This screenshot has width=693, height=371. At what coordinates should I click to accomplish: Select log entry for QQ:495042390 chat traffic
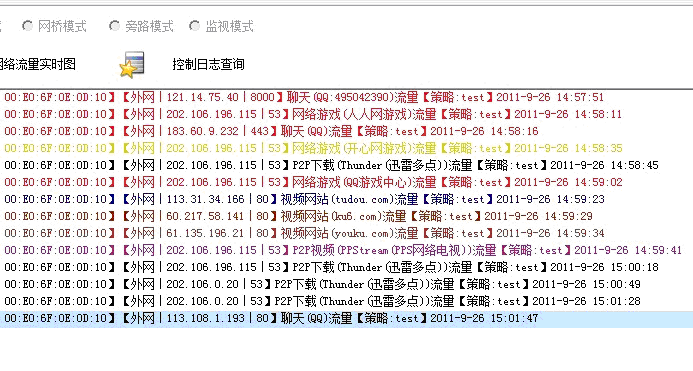pyautogui.click(x=346, y=97)
